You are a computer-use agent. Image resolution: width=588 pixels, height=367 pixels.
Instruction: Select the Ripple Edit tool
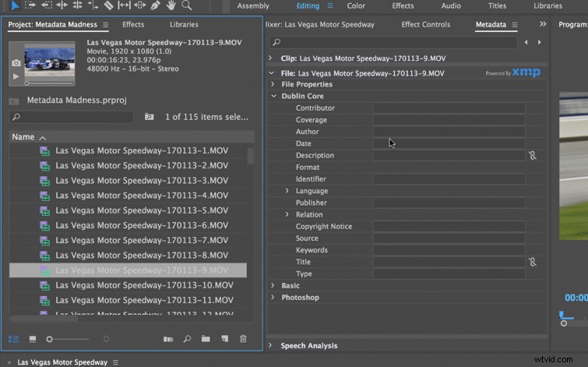62,5
